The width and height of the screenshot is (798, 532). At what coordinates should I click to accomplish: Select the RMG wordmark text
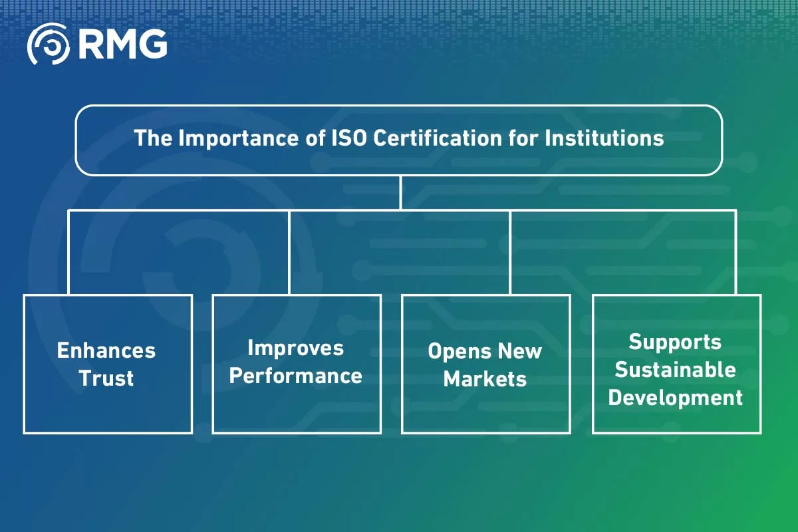[123, 45]
